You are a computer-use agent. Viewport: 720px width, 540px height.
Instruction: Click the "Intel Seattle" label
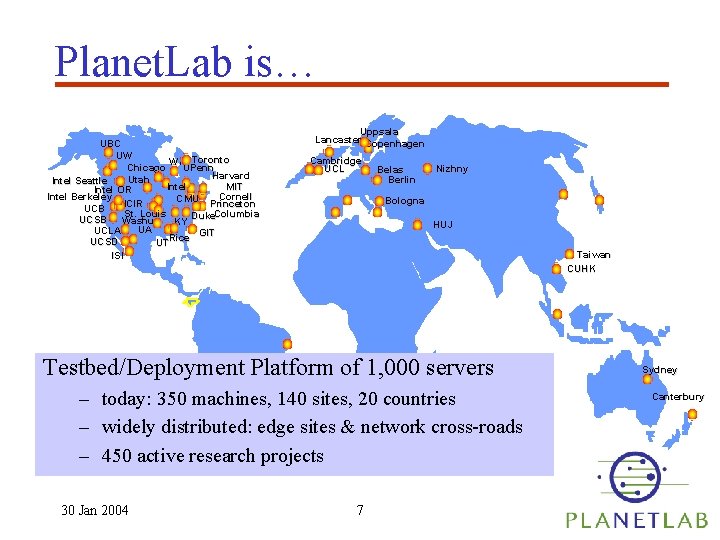[80, 181]
